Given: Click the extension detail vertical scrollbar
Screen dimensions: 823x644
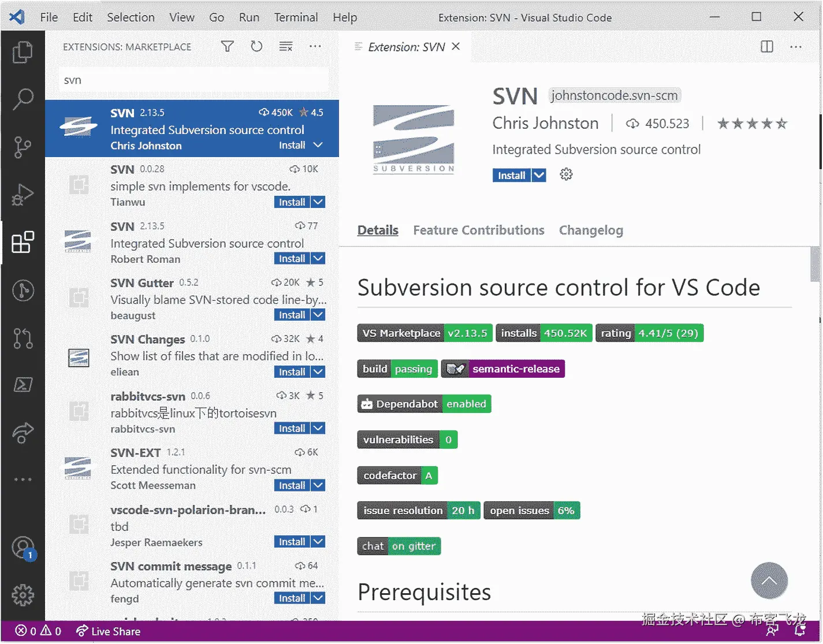Looking at the screenshot, I should (x=815, y=265).
